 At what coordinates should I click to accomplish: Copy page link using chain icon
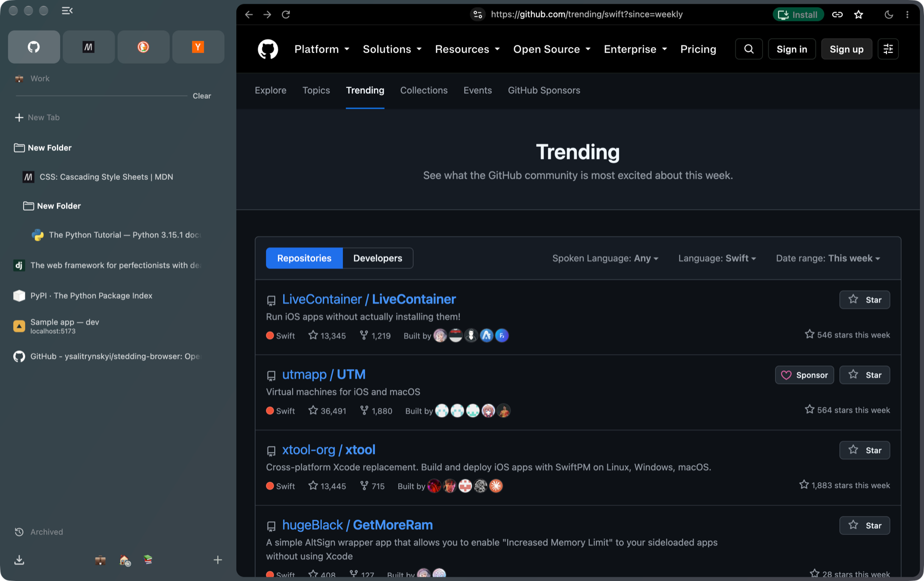837,14
